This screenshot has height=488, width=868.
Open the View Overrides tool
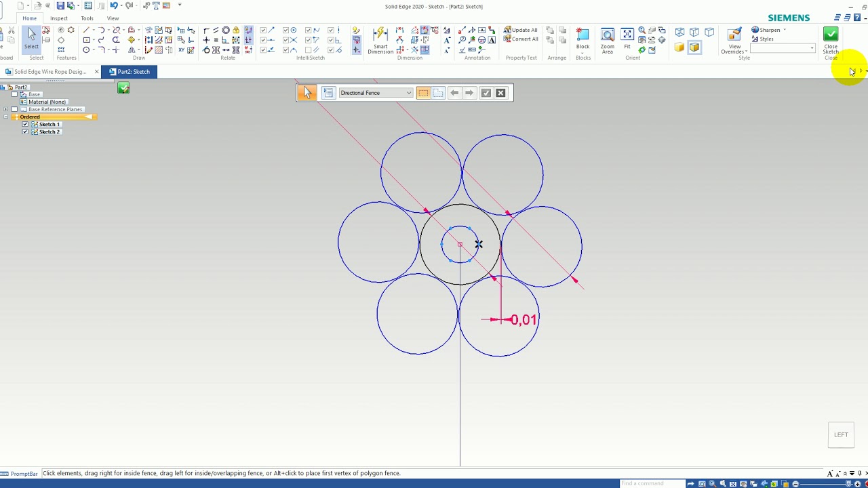(x=734, y=41)
